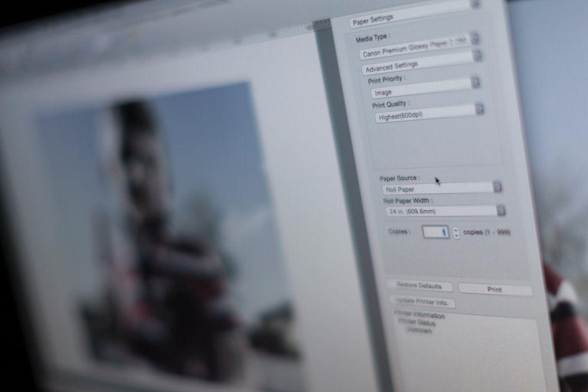588x392 pixels.
Task: Open the Advanced Settings dropdown
Action: 421,63
